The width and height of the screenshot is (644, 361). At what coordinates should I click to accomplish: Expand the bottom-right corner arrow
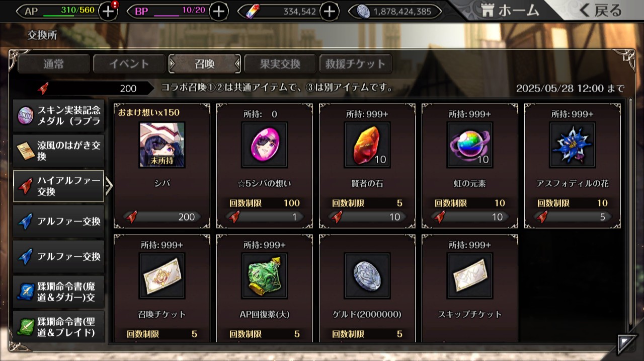point(627,344)
